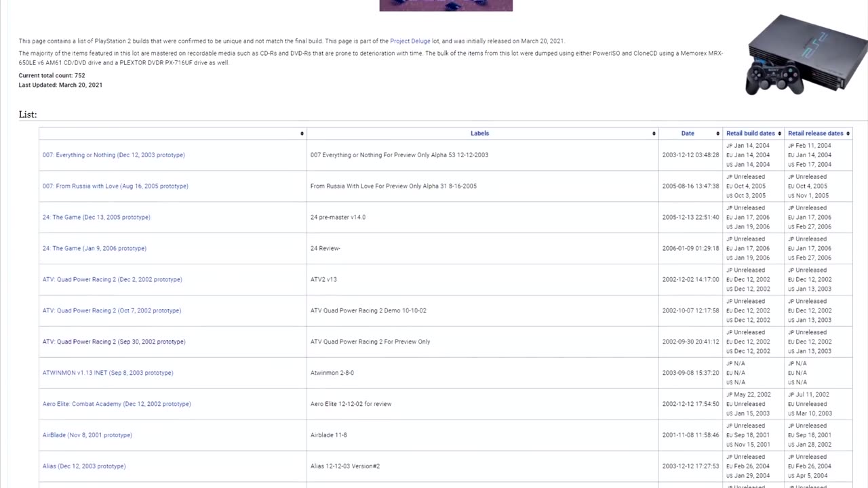Select label text '24 pre-master v14.0'
This screenshot has height=488, width=868.
pos(338,218)
